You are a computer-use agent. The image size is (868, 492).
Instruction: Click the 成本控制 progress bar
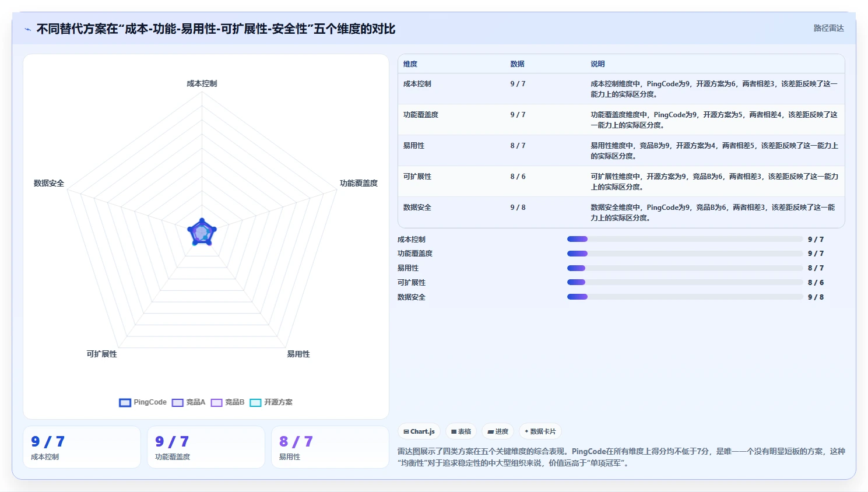coord(685,239)
